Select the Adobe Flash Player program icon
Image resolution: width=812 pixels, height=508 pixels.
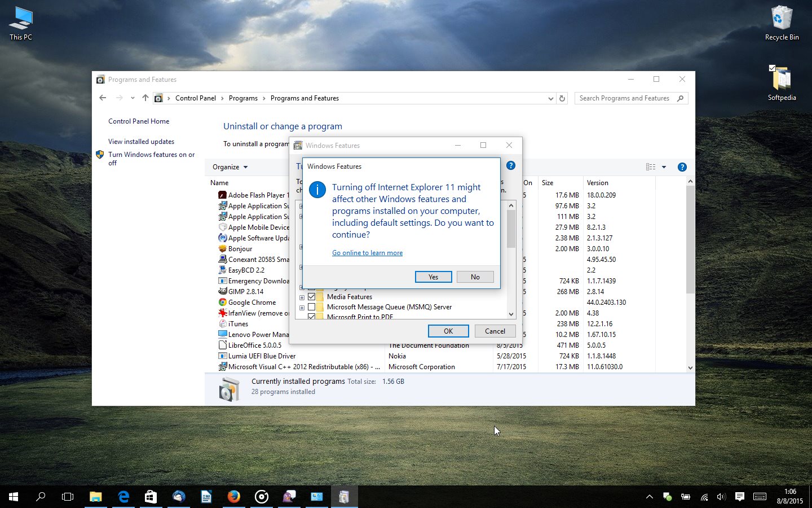coord(222,195)
